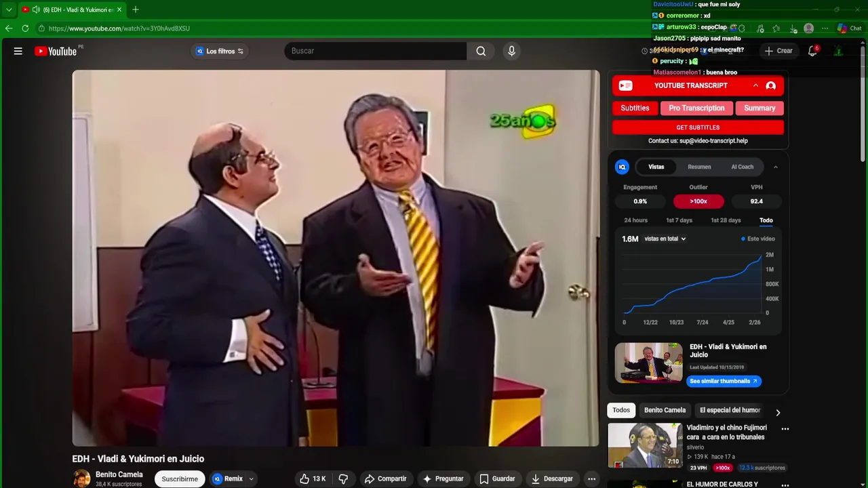Open Vladimiro y el chino Fujimori thumbnail
The width and height of the screenshot is (868, 488).
[x=645, y=446]
